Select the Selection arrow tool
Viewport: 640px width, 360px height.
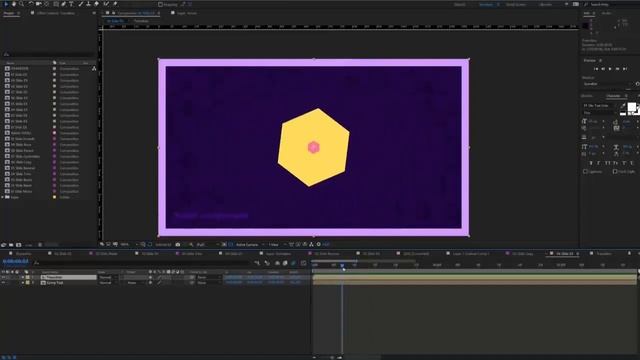coord(6,4)
